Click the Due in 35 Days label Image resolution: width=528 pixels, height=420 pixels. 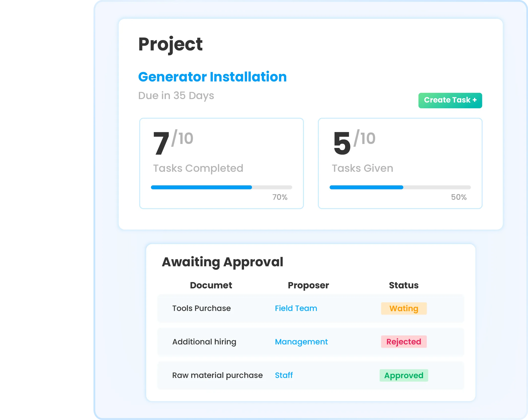176,96
